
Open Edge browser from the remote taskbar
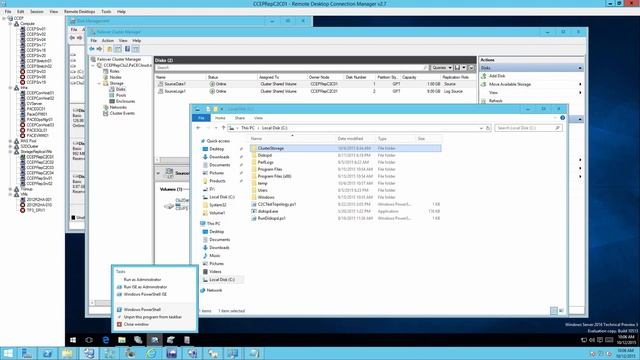[106, 340]
